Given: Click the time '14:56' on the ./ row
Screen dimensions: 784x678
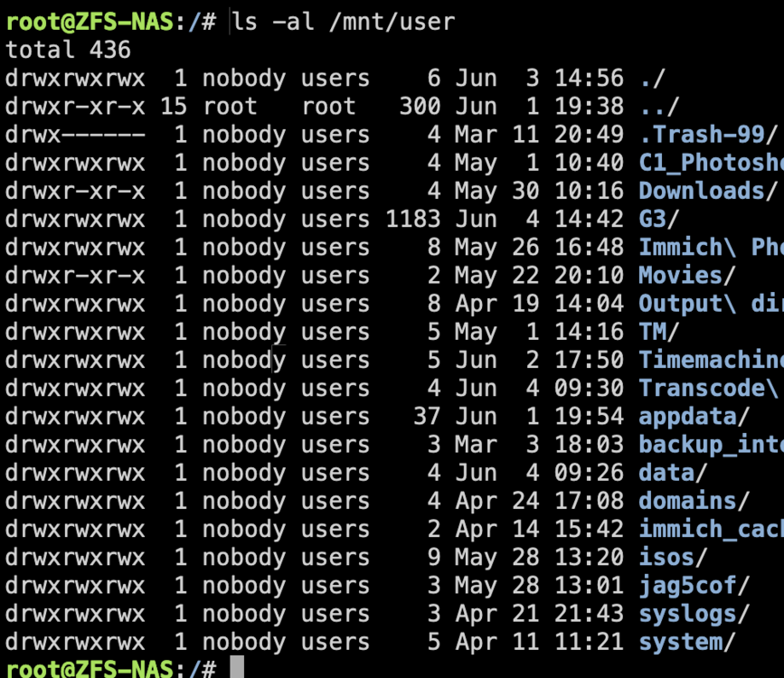Looking at the screenshot, I should 590,79.
